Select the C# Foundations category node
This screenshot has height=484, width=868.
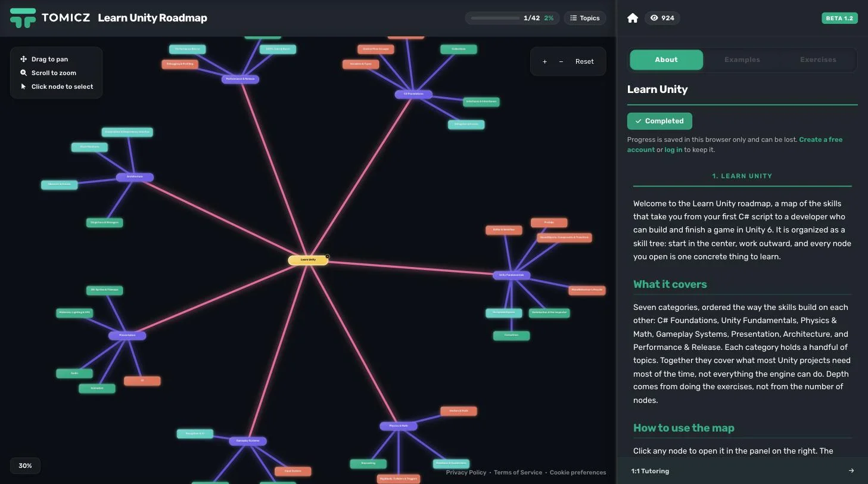413,94
